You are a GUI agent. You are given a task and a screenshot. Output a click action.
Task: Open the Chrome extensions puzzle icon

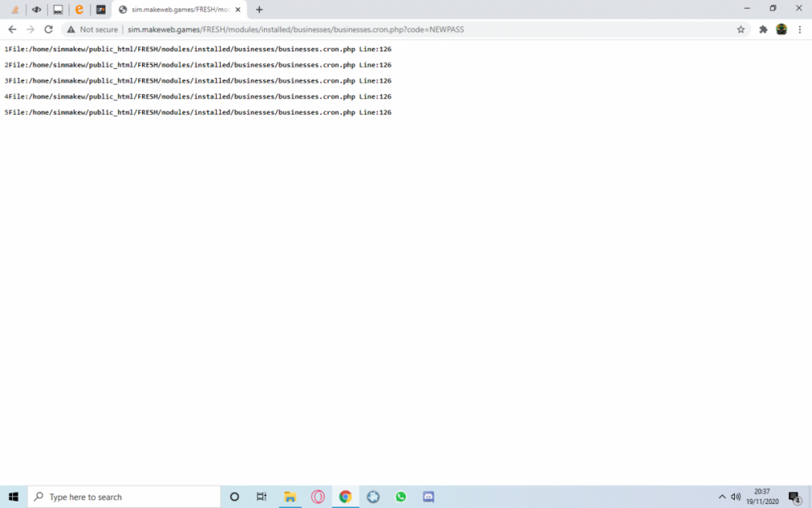763,29
